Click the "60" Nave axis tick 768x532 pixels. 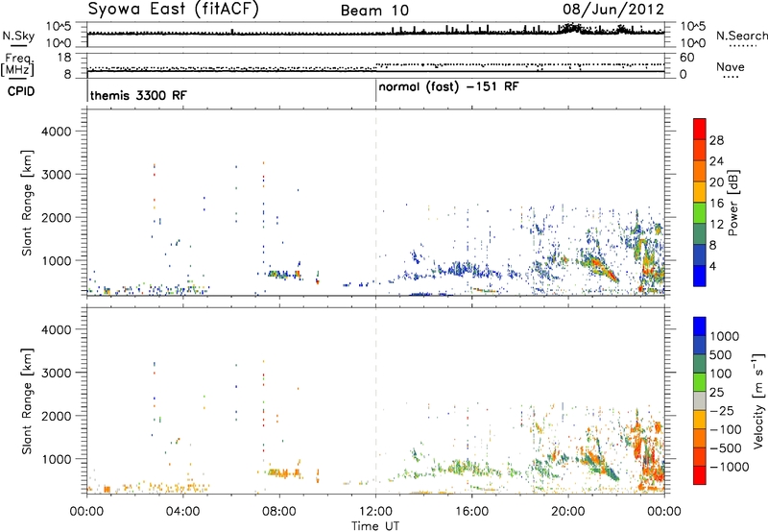tap(686, 58)
